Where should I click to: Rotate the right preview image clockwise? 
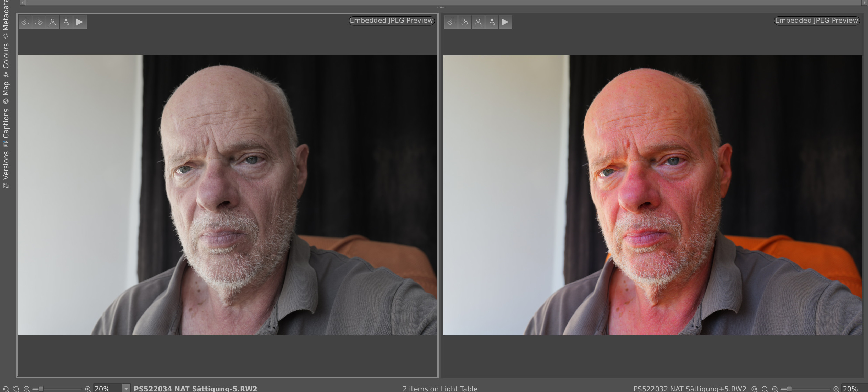pos(464,22)
